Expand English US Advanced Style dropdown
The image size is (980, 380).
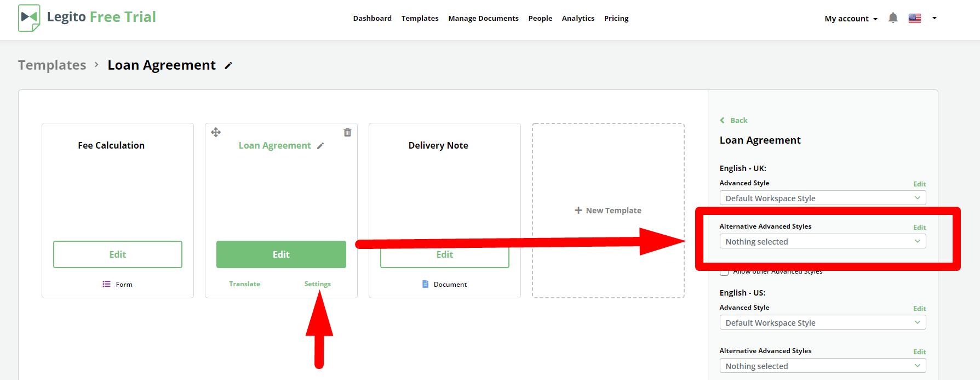pos(822,322)
